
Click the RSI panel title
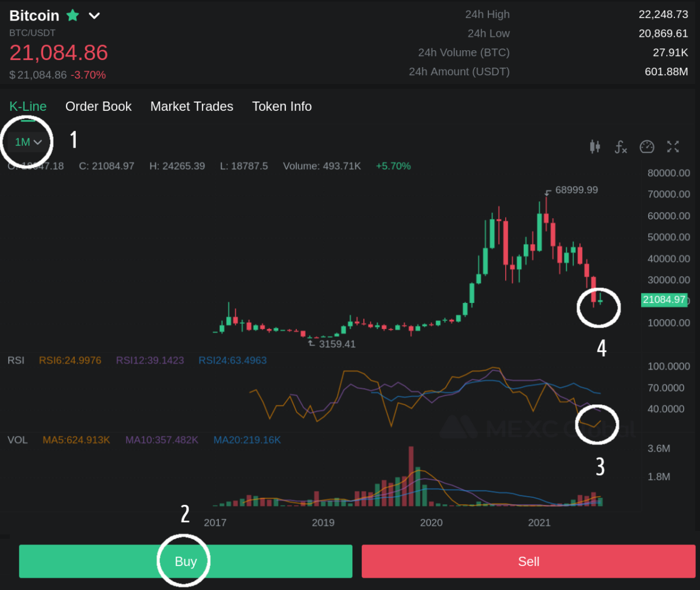(16, 360)
